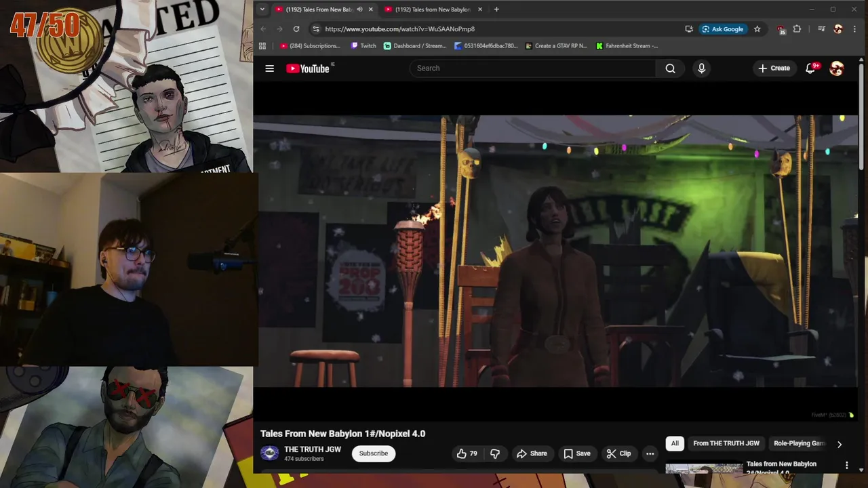Open Chrome profile avatar

pyautogui.click(x=837, y=29)
